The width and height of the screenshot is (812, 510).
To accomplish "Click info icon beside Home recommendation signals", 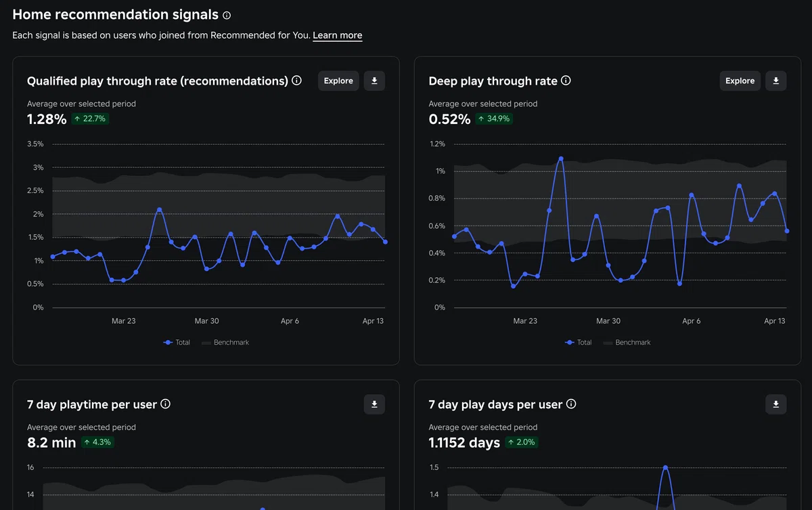I will (x=227, y=15).
